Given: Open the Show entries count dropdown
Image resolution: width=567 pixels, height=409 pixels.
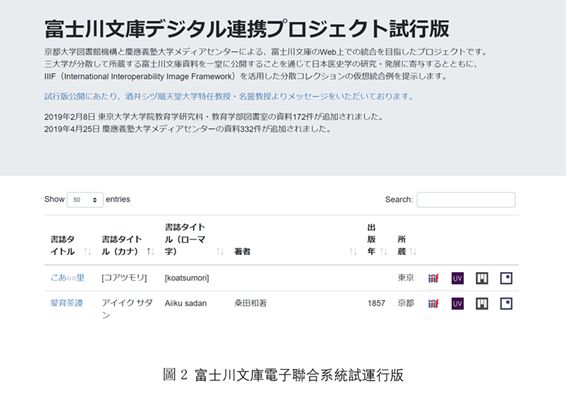Looking at the screenshot, I should point(85,200).
